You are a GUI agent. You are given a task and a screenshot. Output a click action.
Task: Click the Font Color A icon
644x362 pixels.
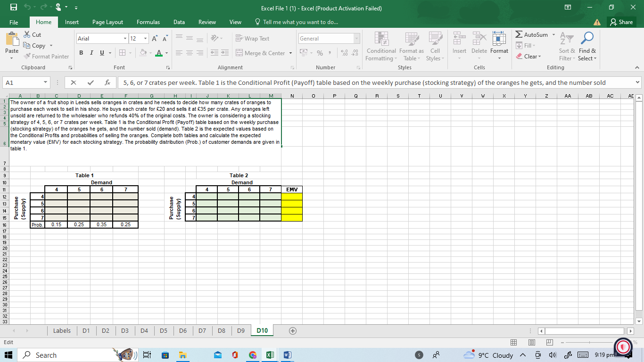(x=159, y=53)
